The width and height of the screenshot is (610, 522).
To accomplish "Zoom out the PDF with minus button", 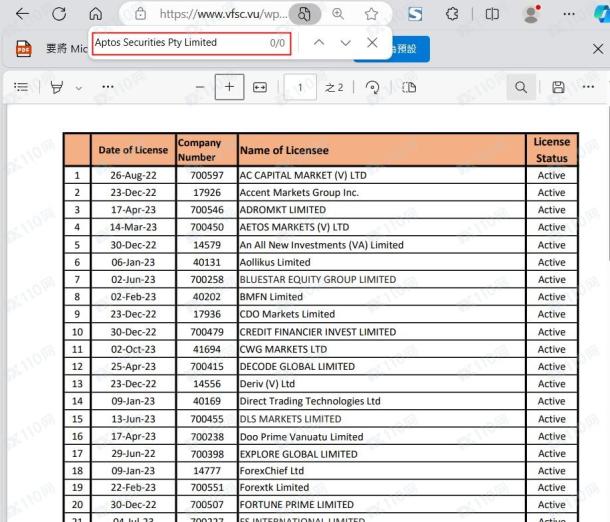I will pos(200,87).
